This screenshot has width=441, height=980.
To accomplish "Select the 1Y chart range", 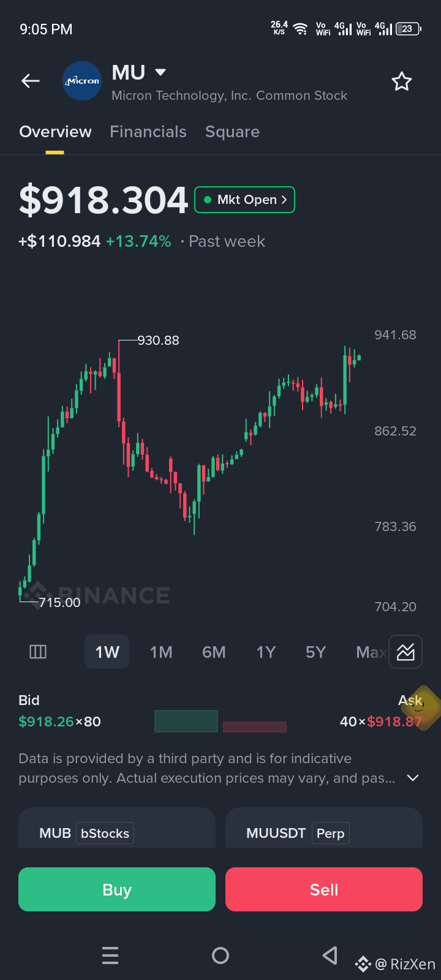I will click(266, 652).
